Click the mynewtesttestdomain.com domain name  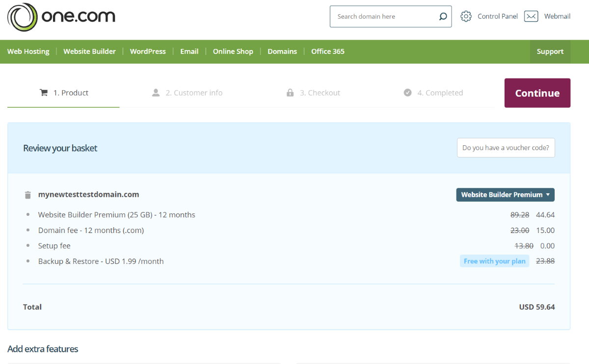coord(89,194)
